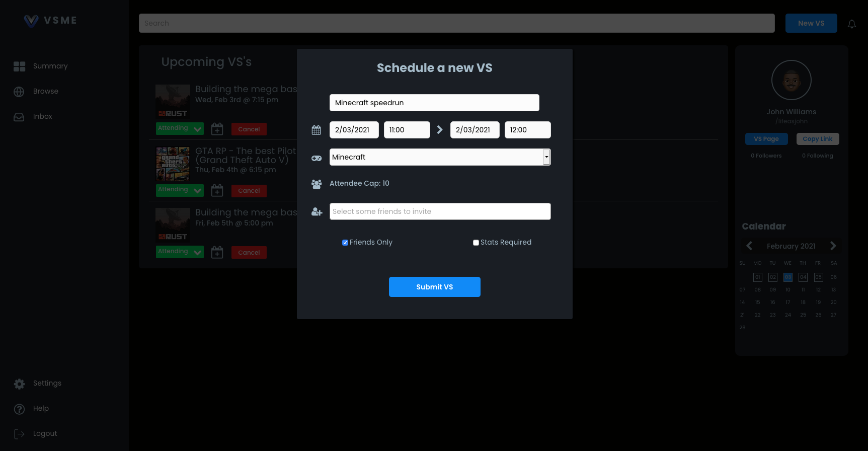Go to previous month in Calendar
This screenshot has width=868, height=451.
(749, 246)
